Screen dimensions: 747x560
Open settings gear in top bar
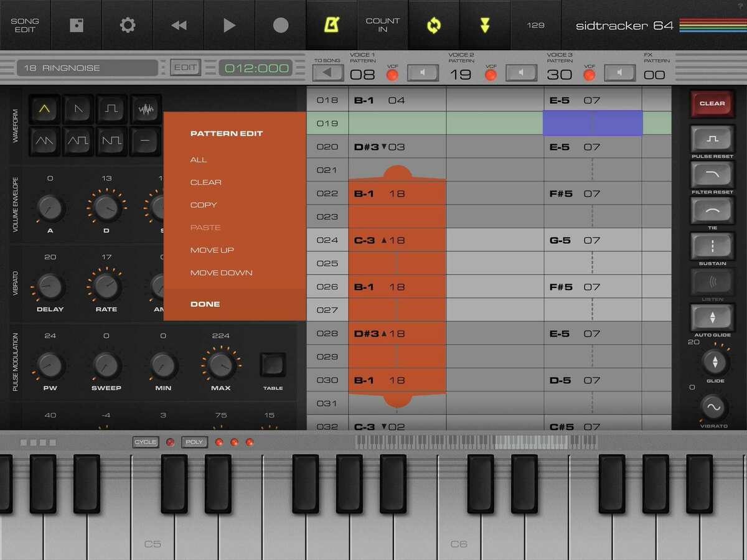click(127, 25)
